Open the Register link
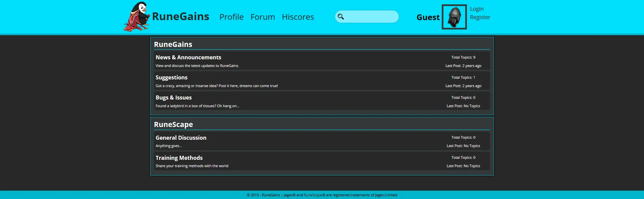 (x=480, y=17)
